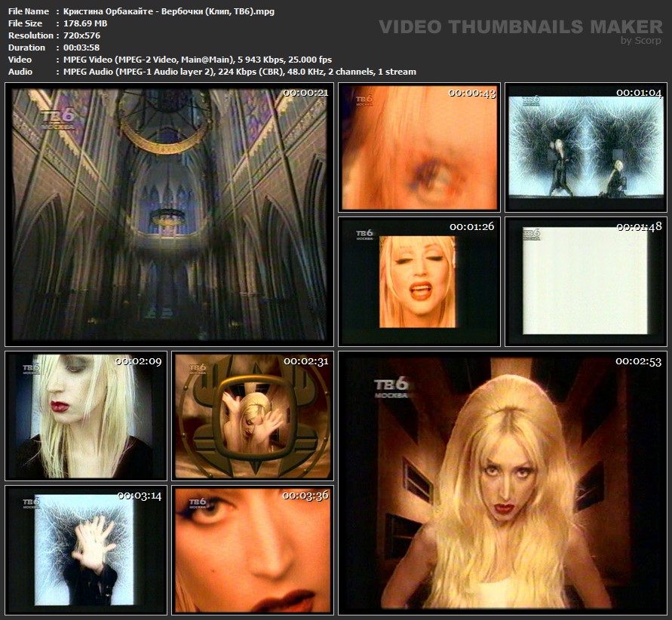672x620 pixels.
Task: Open the cathedral interior thumbnail at 00:00:21
Action: [x=169, y=214]
